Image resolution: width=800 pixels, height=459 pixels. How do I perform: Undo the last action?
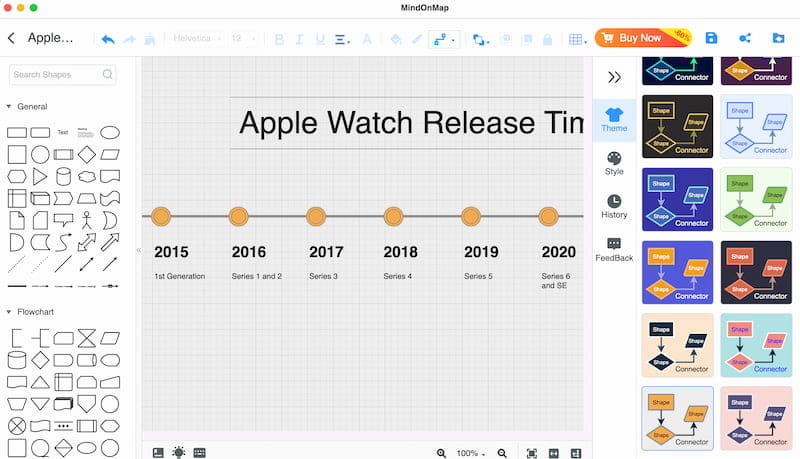(108, 39)
